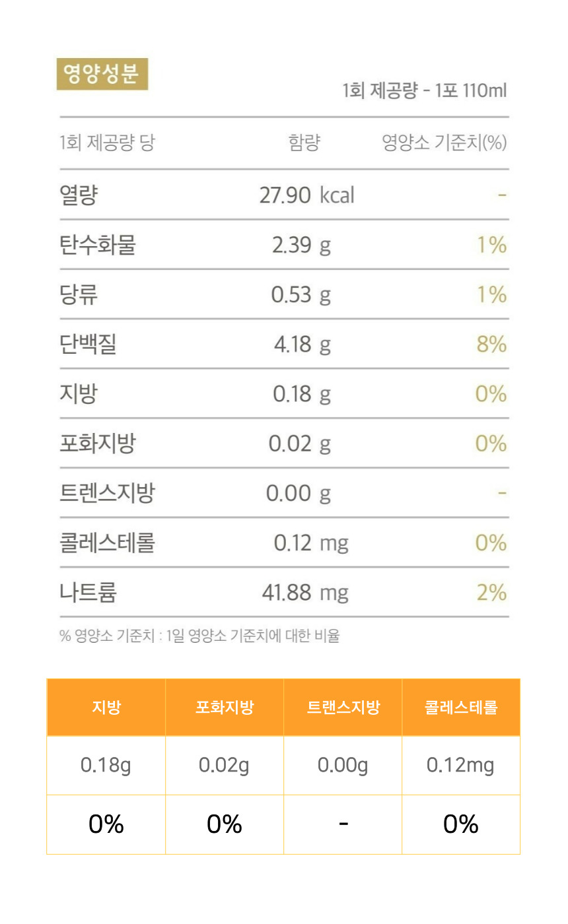The image size is (568, 924).
Task: Select the orange 콜레스테롤 header cell
Action: (461, 708)
